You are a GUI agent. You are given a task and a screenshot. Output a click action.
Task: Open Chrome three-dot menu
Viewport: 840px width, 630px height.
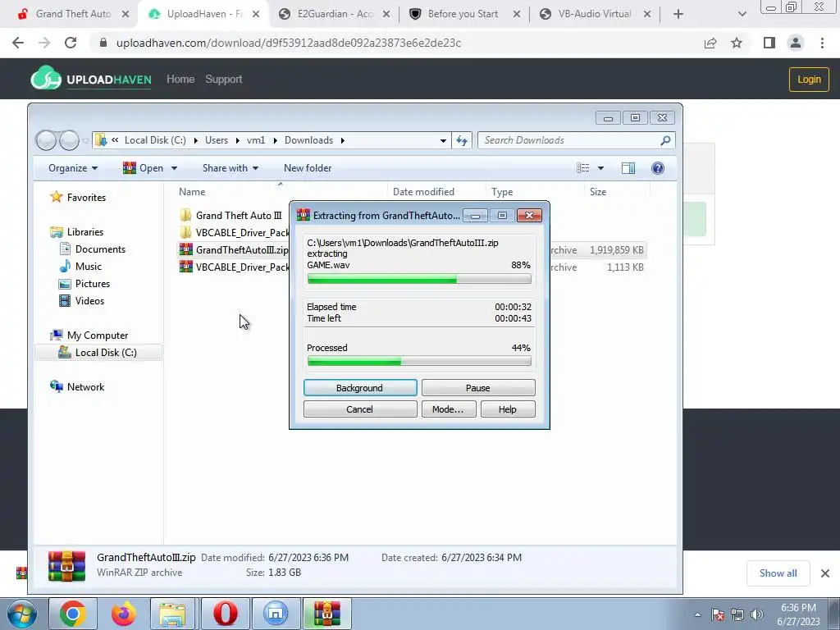coord(822,43)
